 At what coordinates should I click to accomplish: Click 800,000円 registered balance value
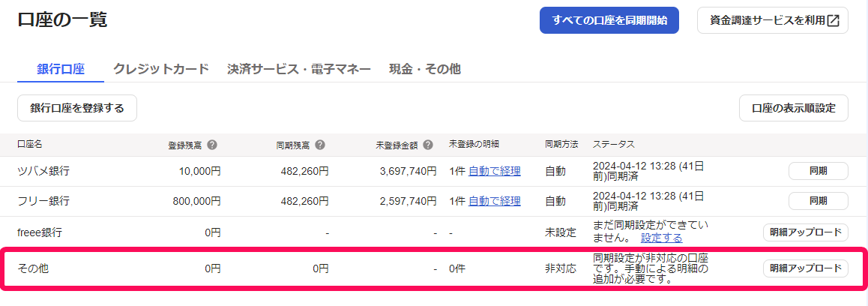pyautogui.click(x=196, y=201)
